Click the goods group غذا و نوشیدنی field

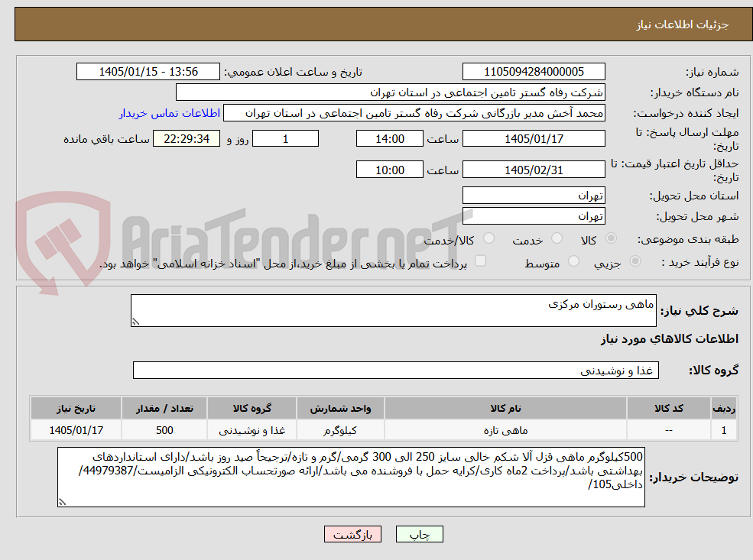click(396, 370)
